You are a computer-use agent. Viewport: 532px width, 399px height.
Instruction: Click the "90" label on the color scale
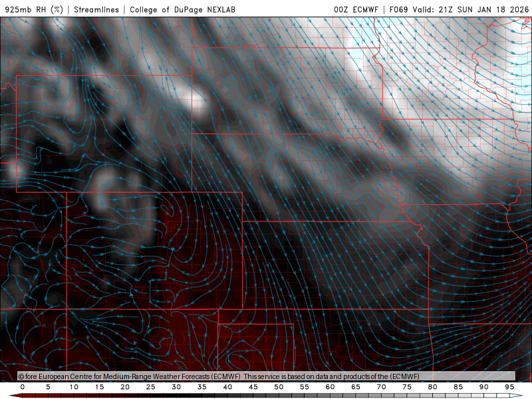tap(484, 387)
